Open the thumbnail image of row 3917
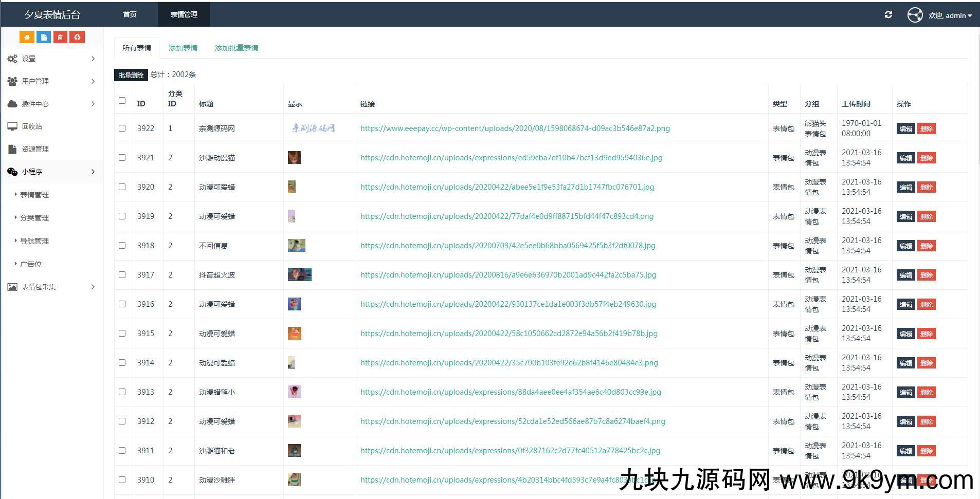This screenshot has height=499, width=980. click(299, 274)
